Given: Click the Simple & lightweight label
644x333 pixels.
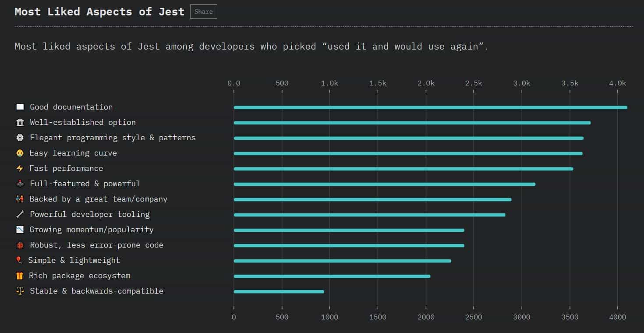Looking at the screenshot, I should pyautogui.click(x=74, y=260).
